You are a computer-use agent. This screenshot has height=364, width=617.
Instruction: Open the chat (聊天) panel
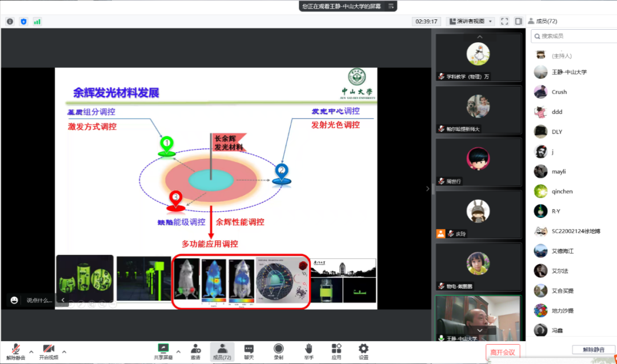[249, 351]
